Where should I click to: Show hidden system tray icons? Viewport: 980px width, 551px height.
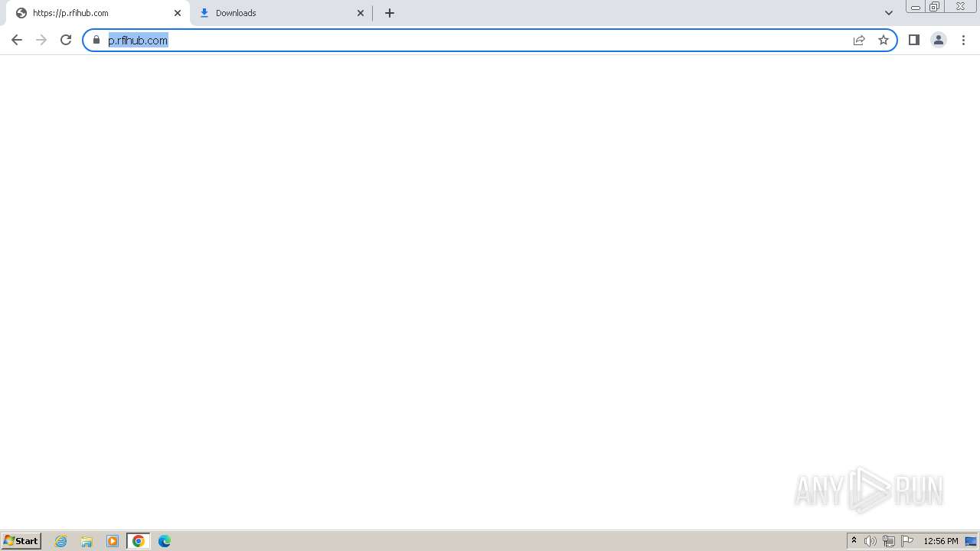[854, 541]
